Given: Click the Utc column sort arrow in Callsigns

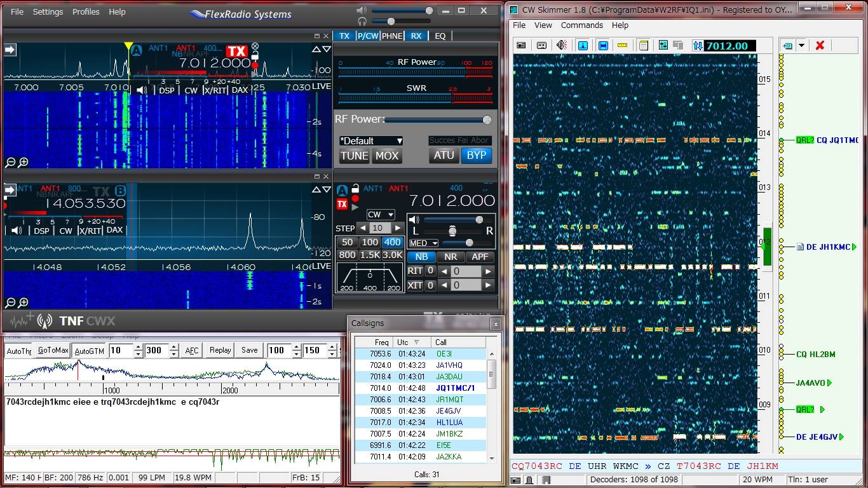Looking at the screenshot, I should point(416,342).
